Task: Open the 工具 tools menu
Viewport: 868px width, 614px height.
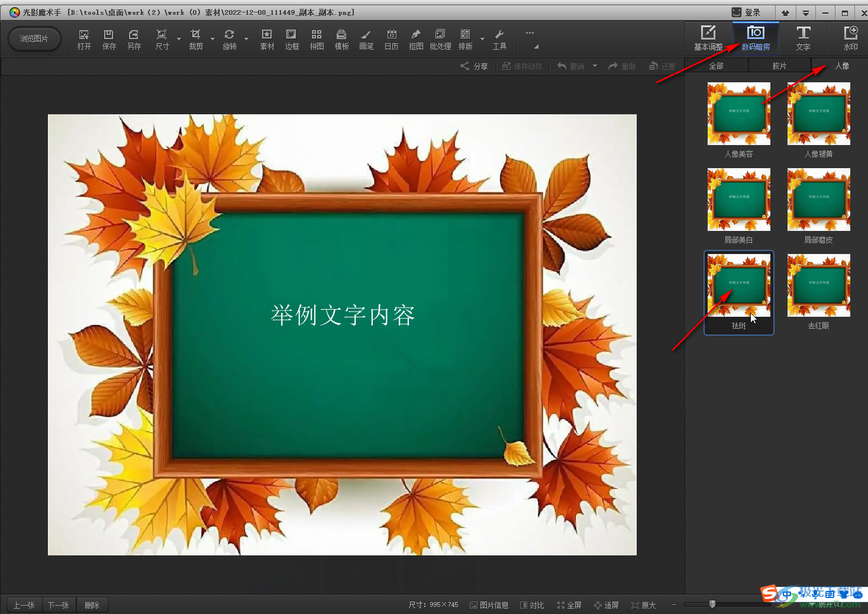Action: pyautogui.click(x=499, y=40)
